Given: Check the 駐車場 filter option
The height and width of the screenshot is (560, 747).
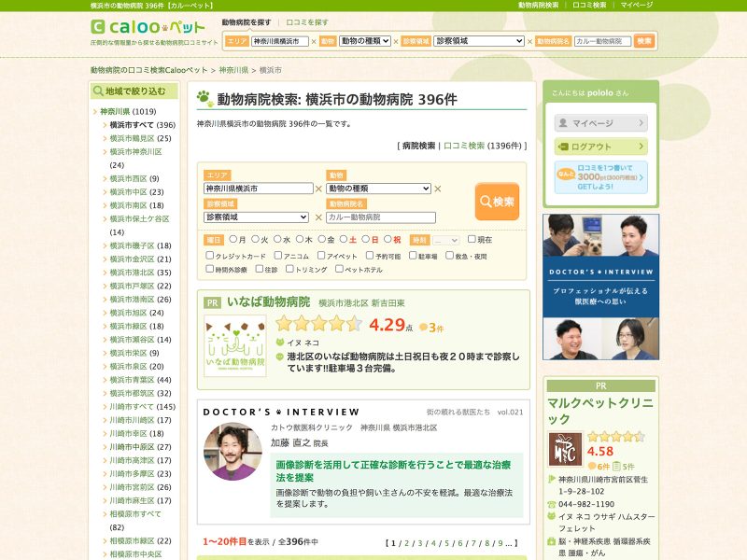Looking at the screenshot, I should (412, 255).
